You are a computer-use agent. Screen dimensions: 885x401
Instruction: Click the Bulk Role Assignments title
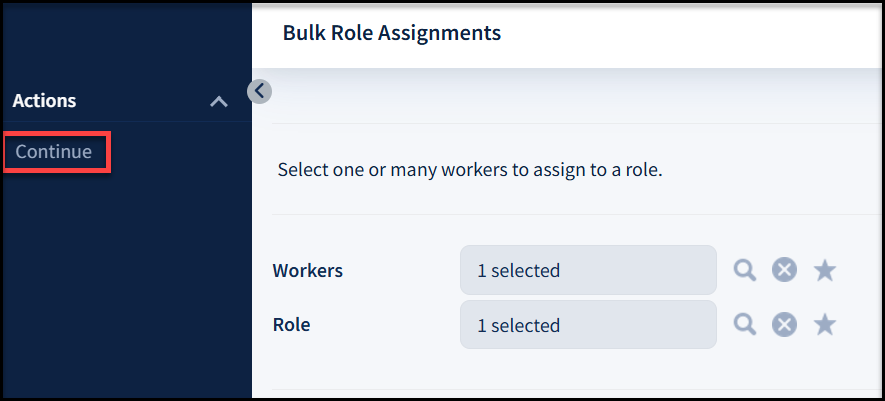tap(392, 33)
